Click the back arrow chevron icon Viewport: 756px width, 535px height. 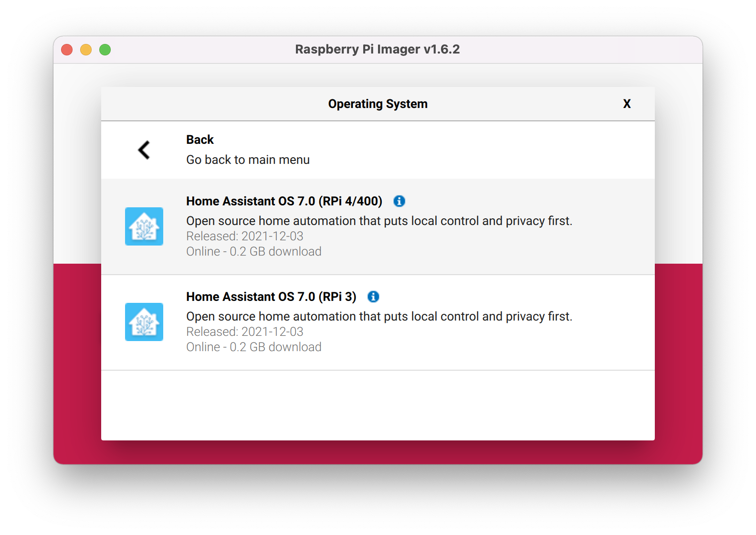click(144, 150)
